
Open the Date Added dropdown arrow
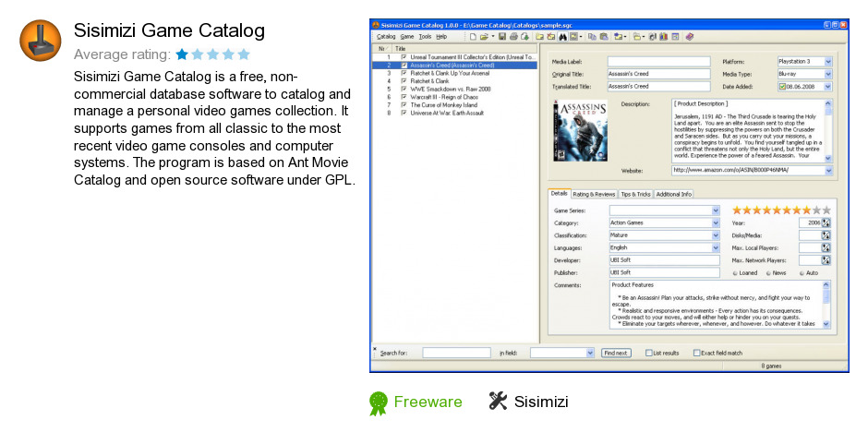(828, 87)
